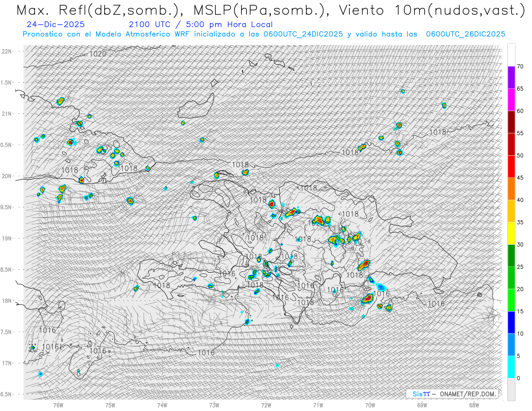Select the 74W longitude axis label
This screenshot has width=532, height=411.
162,405
